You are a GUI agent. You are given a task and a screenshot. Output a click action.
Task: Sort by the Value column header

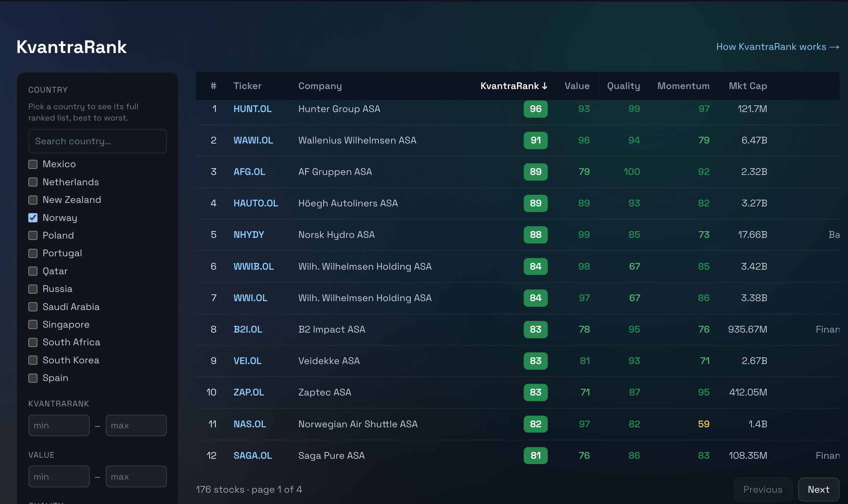tap(577, 86)
